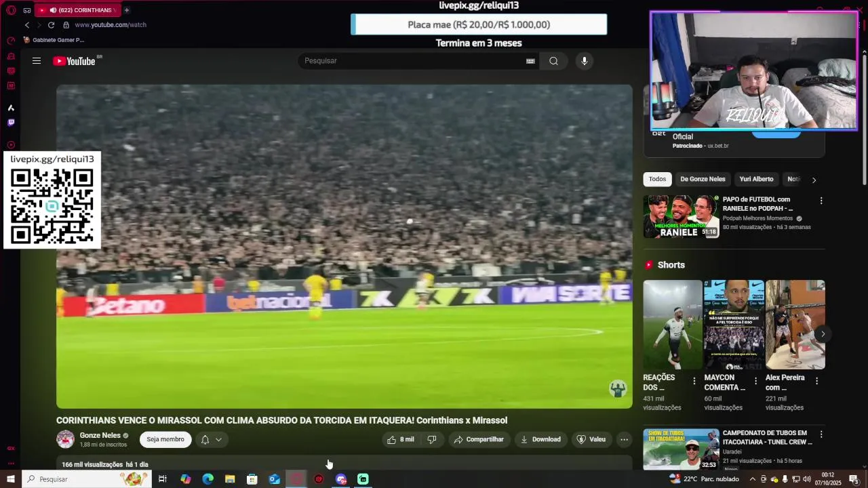This screenshot has width=868, height=488.
Task: Show hidden system tray icons chevron
Action: (752, 479)
